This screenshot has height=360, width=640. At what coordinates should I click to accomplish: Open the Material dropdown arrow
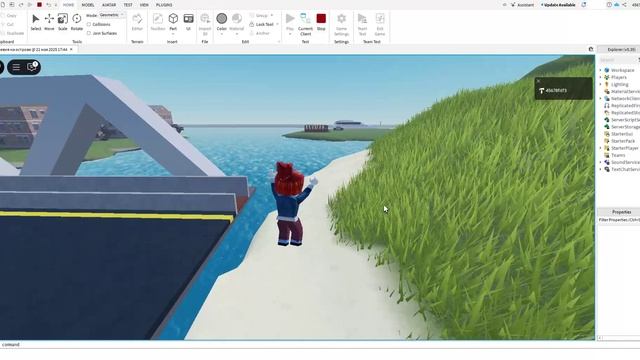click(236, 34)
